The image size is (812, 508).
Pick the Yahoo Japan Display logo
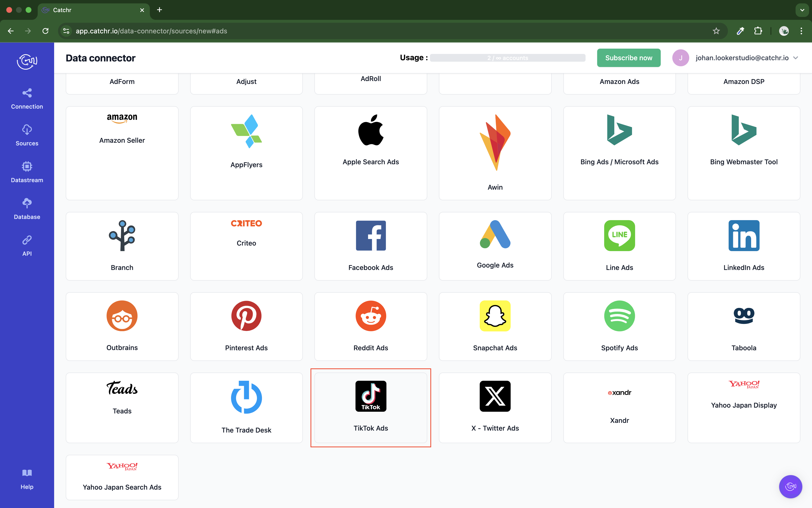pos(744,384)
